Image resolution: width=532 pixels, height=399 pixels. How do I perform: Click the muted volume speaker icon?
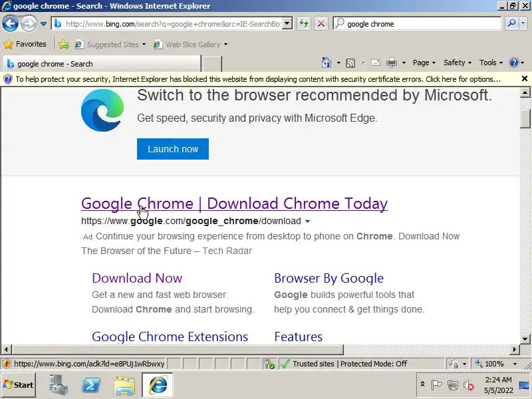pyautogui.click(x=469, y=385)
